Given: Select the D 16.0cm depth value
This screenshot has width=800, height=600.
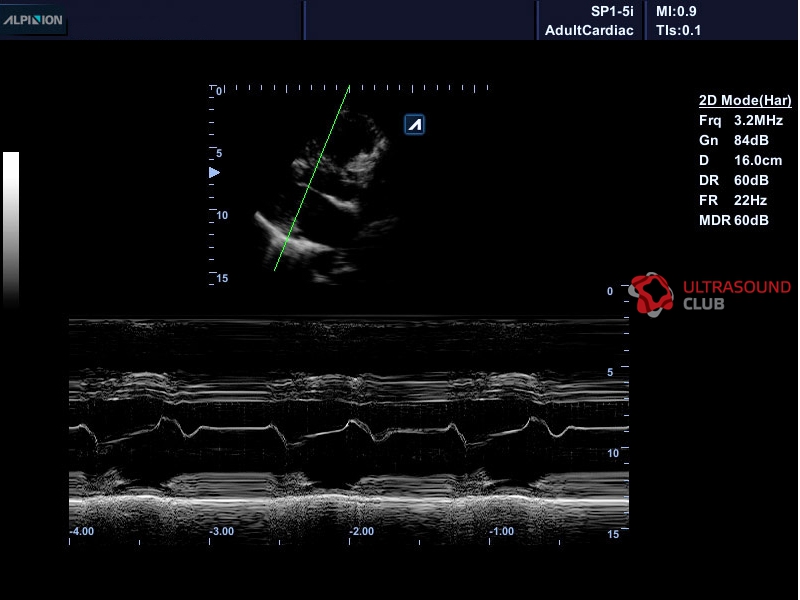Looking at the screenshot, I should tap(740, 160).
